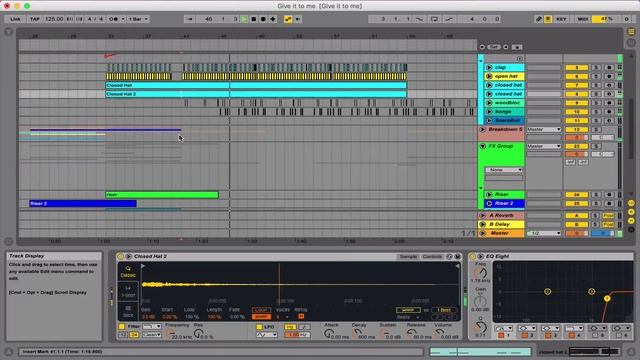The width and height of the screenshot is (640, 360).
Task: Save the Simpler preset with disk icon
Action: coord(458,257)
